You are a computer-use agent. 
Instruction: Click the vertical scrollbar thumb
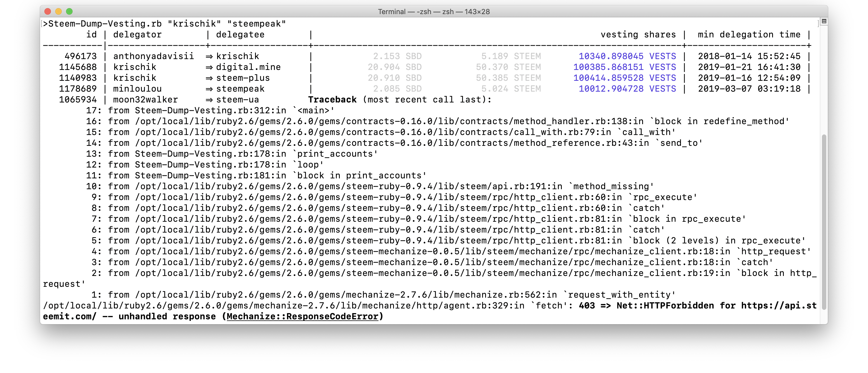824,221
